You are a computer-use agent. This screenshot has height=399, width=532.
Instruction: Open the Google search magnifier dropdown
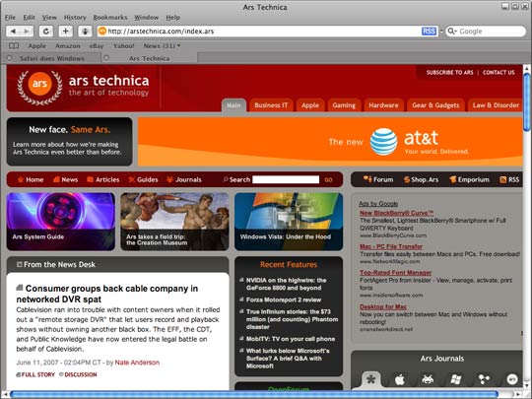[x=452, y=32]
